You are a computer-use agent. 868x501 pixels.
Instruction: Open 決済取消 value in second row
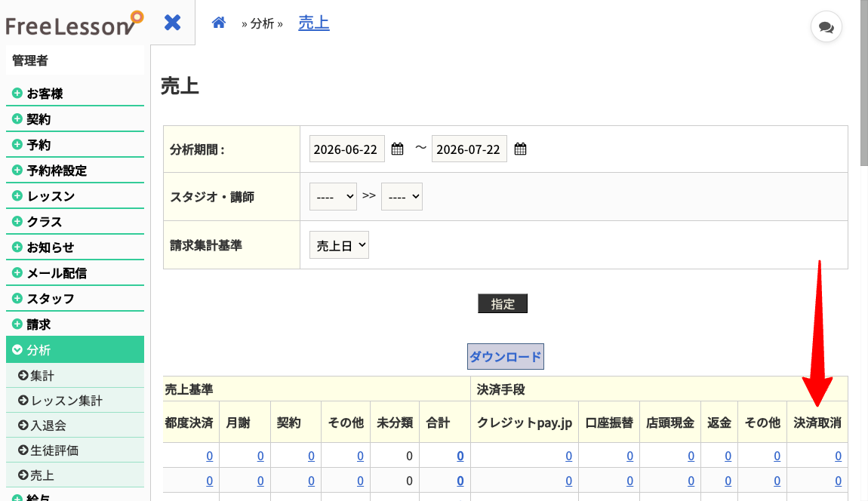(838, 481)
